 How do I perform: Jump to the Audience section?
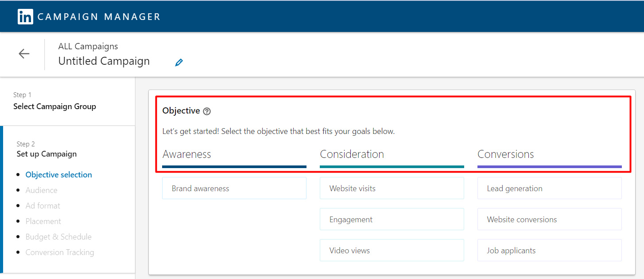click(x=42, y=190)
